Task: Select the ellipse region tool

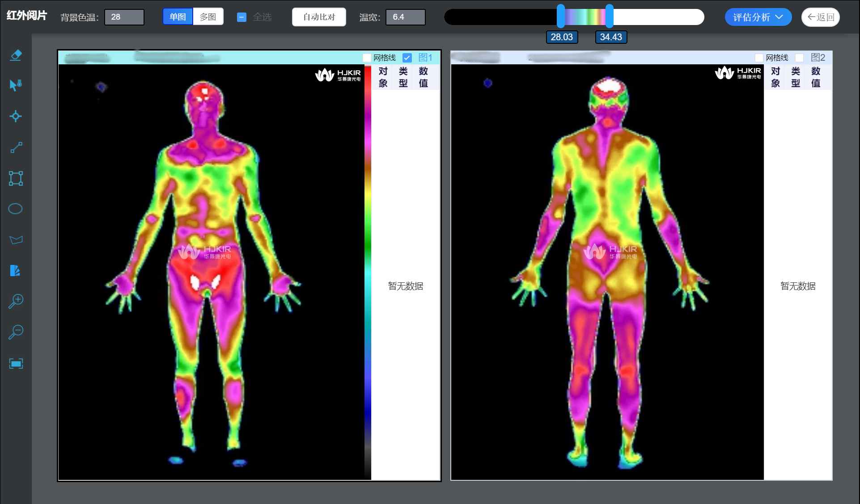Action: pos(16,209)
